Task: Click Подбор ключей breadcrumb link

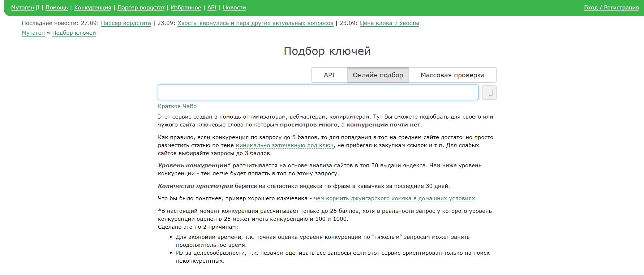Action: 74,33
